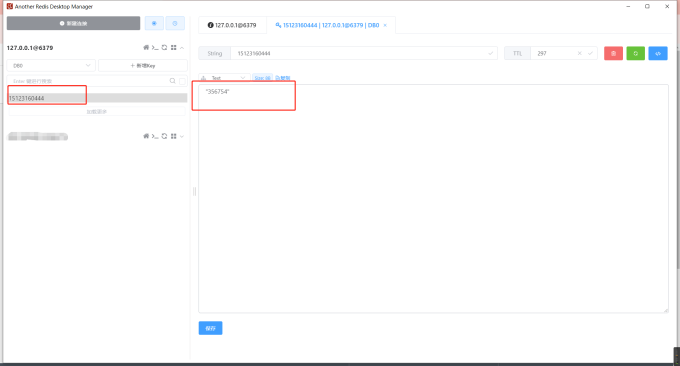Go to 127.0.0.1@6379 home status icon
This screenshot has width=680, height=366.
point(146,48)
